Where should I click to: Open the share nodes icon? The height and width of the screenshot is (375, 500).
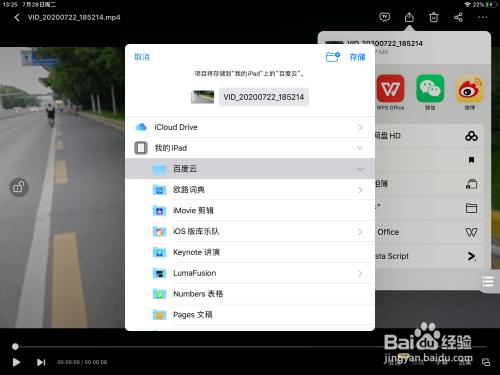tap(458, 17)
